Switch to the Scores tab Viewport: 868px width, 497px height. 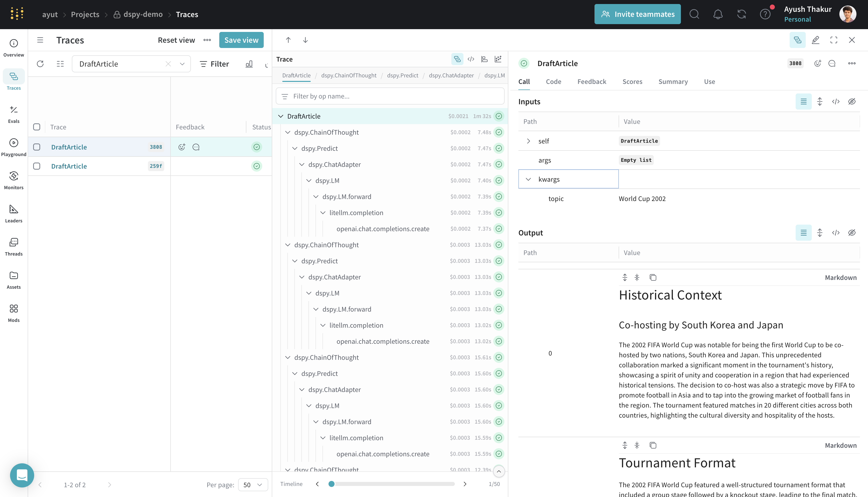click(632, 82)
